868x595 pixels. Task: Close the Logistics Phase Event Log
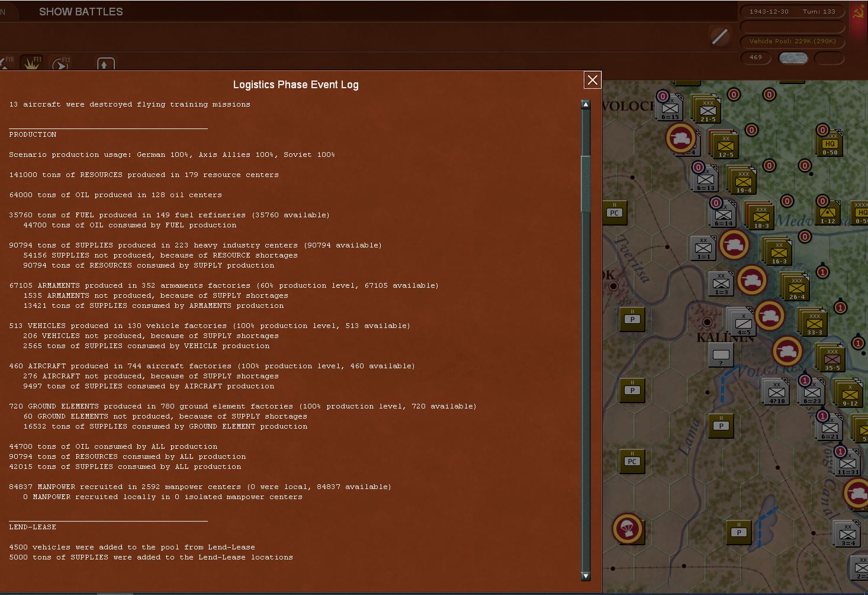592,80
